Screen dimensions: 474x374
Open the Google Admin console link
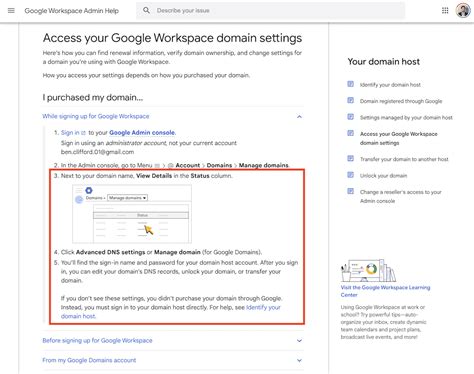pyautogui.click(x=142, y=133)
